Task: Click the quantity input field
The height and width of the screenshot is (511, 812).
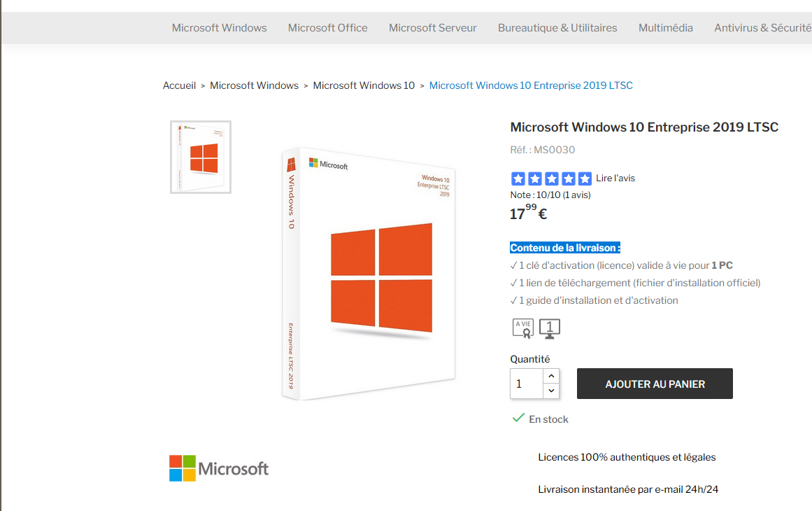Action: 526,384
